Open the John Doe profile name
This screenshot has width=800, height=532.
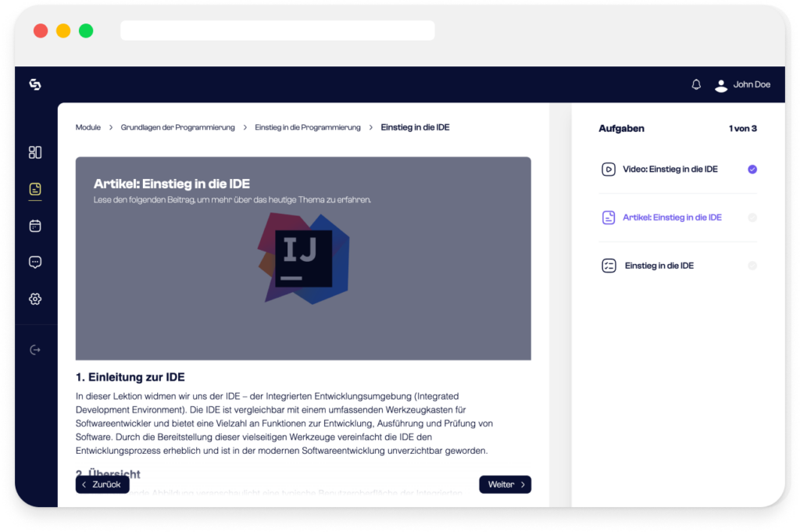752,84
